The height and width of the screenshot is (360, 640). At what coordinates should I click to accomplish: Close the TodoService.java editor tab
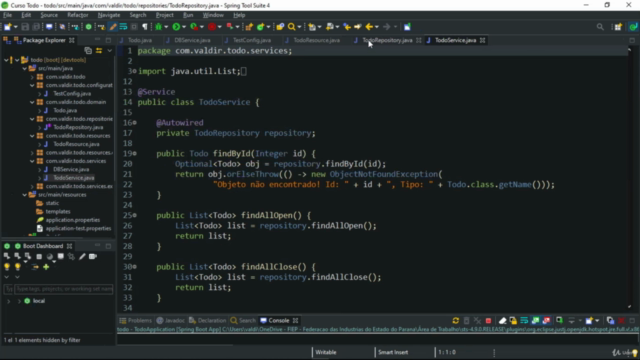pos(482,40)
